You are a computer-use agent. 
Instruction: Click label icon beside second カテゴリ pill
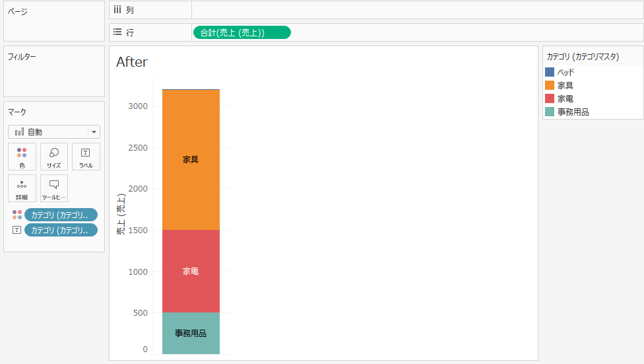pyautogui.click(x=17, y=230)
